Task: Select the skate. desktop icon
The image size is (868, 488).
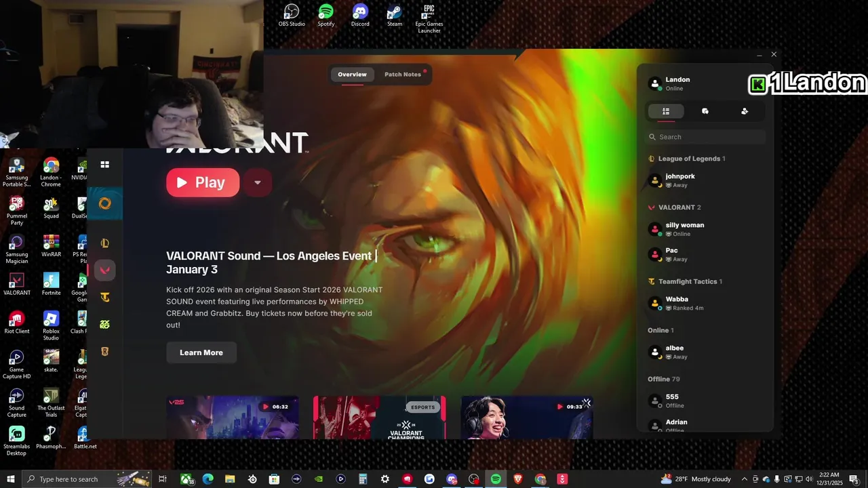Action: point(51,361)
